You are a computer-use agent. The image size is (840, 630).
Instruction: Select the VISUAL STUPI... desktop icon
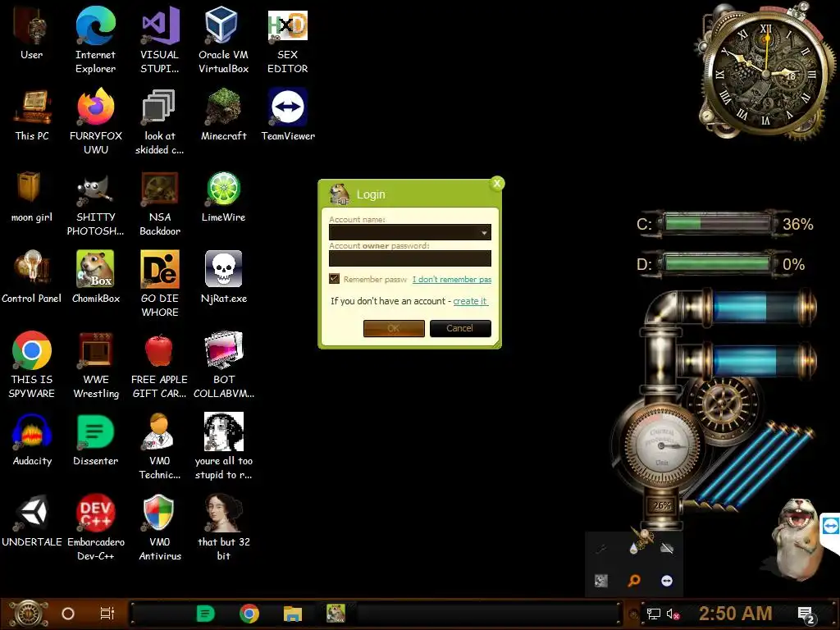click(160, 40)
